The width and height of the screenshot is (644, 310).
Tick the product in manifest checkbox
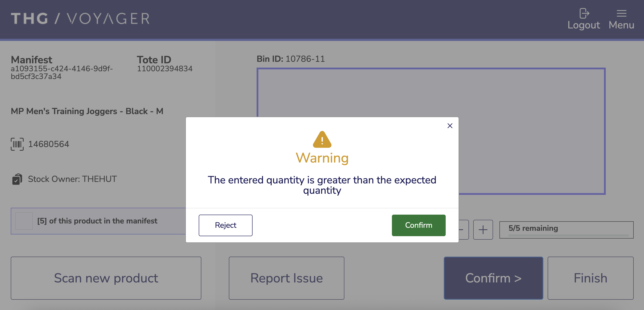click(x=24, y=221)
